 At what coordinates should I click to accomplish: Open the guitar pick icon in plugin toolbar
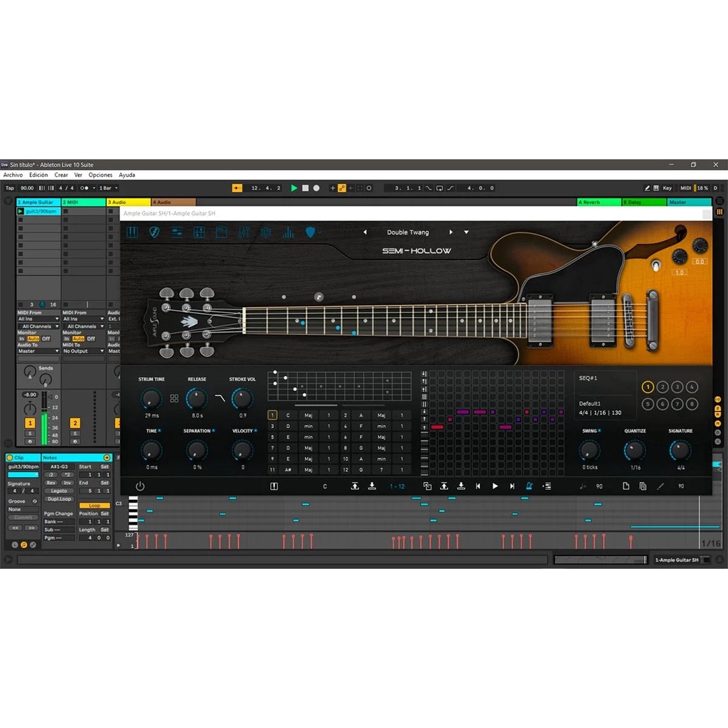(311, 232)
